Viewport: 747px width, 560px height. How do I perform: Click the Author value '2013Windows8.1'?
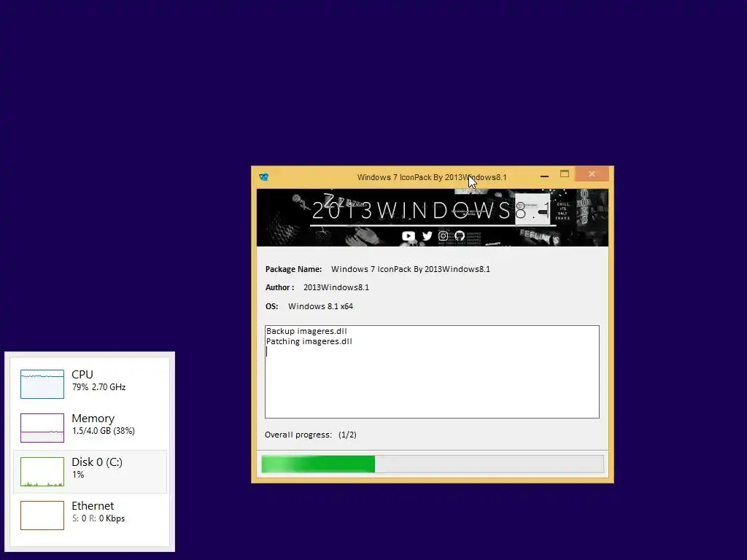click(336, 287)
